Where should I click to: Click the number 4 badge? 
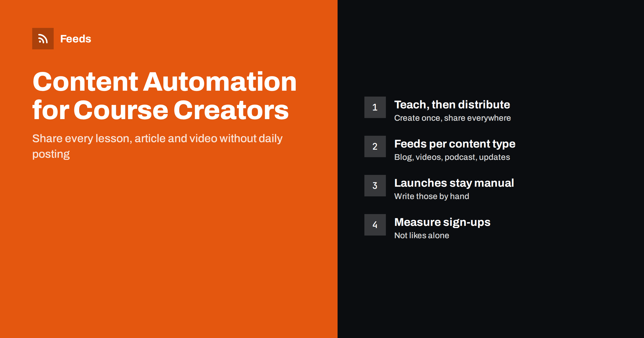(x=375, y=225)
